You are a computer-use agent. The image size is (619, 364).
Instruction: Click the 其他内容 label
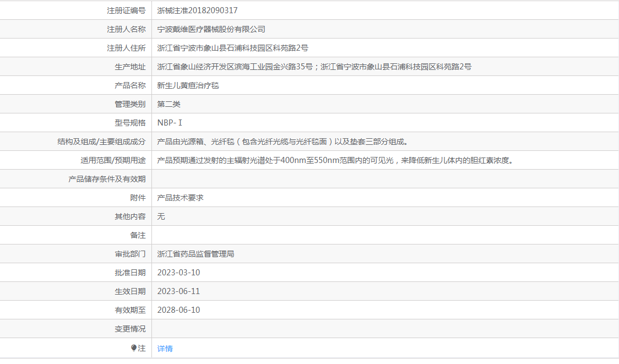(131, 216)
